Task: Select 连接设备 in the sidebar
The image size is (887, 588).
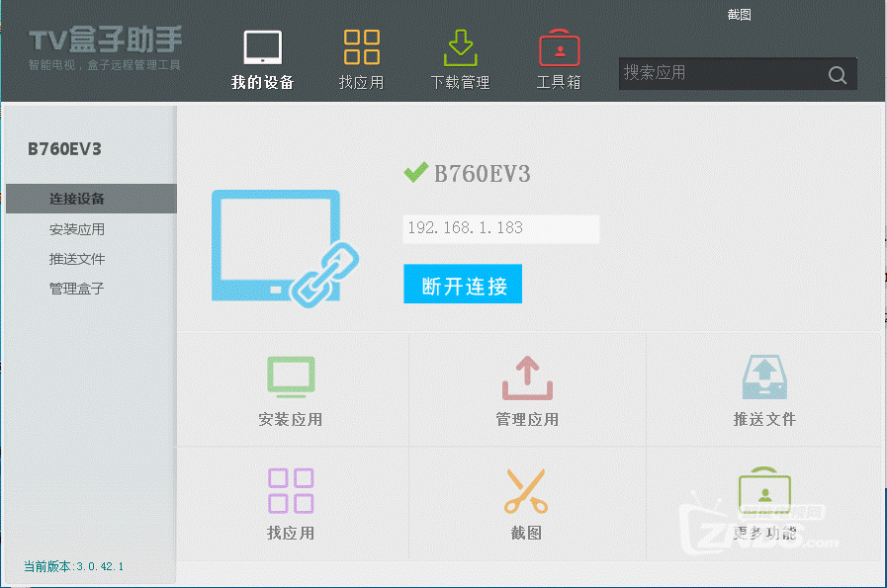Action: (x=77, y=199)
